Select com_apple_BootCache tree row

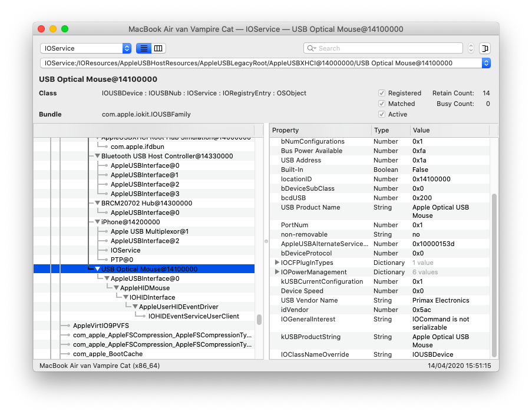click(x=144, y=354)
